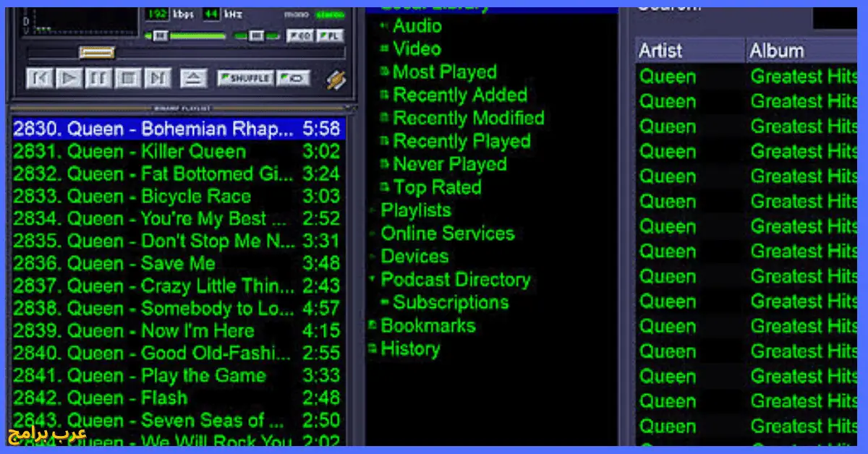Select playlist entry 2833 Bicycle Race
This screenshot has width=868, height=454.
point(178,197)
